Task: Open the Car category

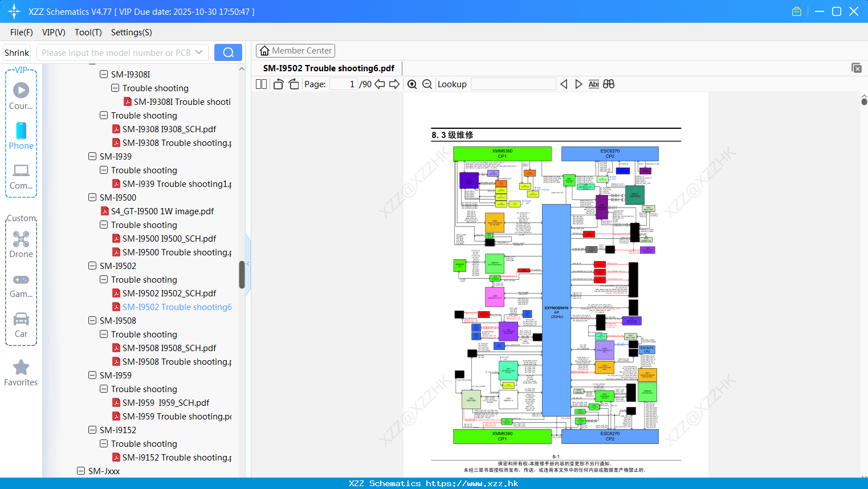Action: pos(21,325)
